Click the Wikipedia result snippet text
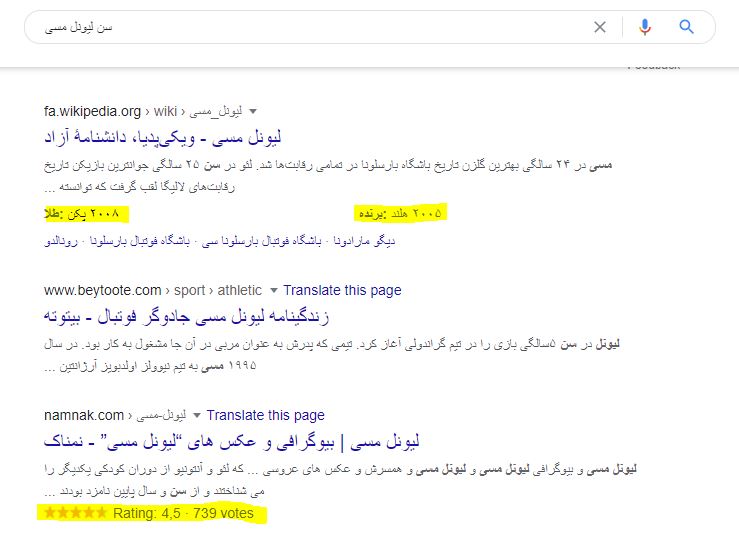Viewport: 739px width, 550px height. click(x=328, y=176)
